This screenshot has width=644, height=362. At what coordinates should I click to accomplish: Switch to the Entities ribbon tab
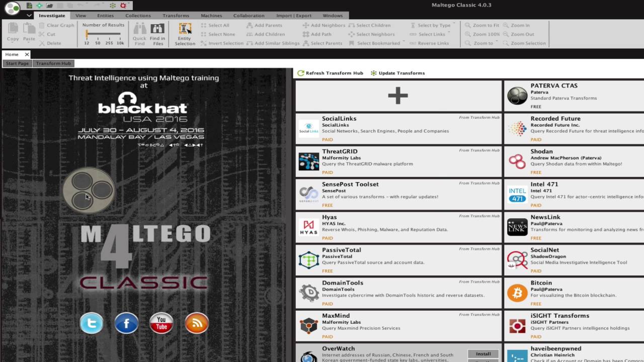click(x=105, y=16)
